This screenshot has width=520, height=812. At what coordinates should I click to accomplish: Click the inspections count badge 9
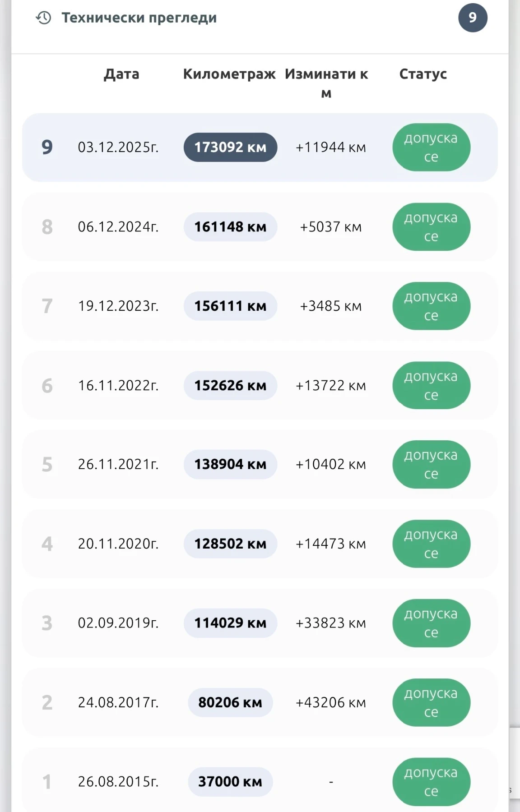[472, 18]
